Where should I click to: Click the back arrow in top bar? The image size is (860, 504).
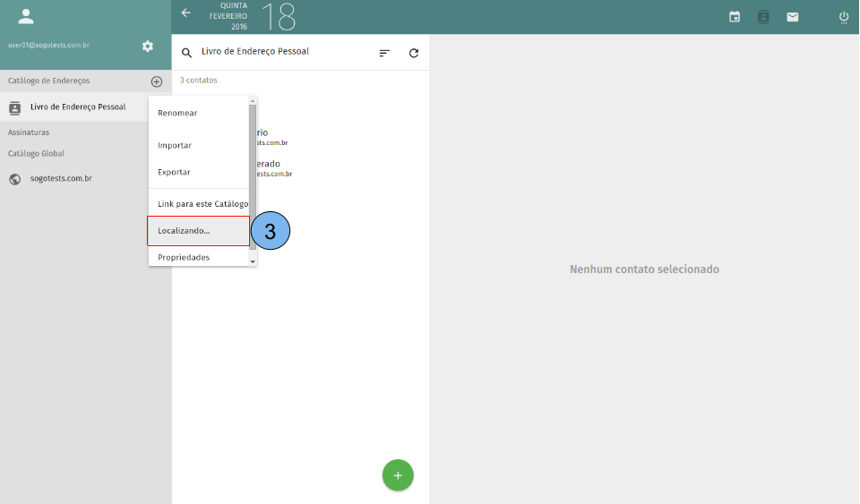[x=186, y=13]
